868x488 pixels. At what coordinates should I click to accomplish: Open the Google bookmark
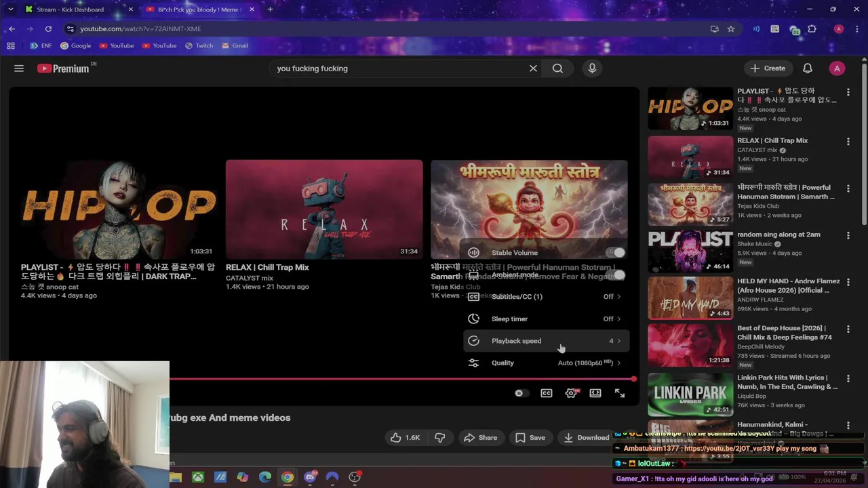click(75, 45)
